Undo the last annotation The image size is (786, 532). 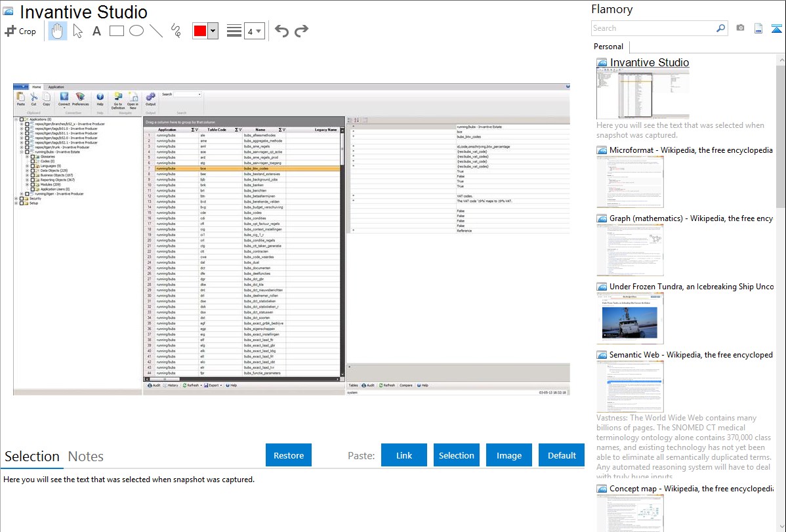tap(281, 31)
